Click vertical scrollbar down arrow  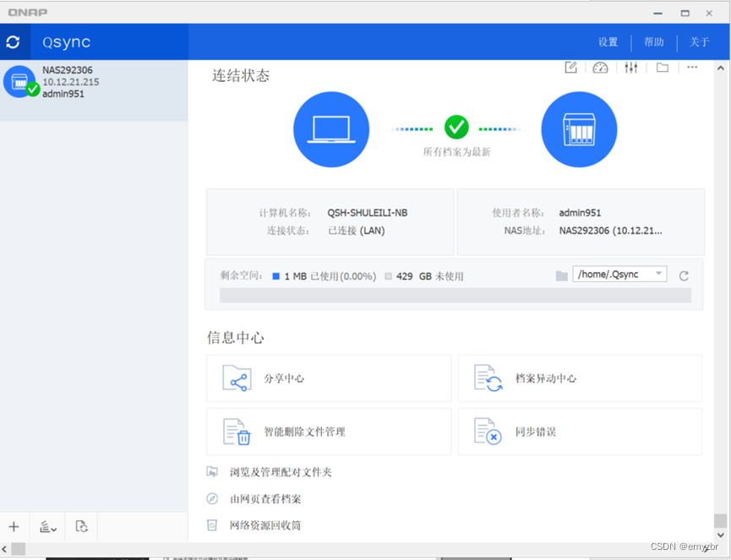click(721, 535)
